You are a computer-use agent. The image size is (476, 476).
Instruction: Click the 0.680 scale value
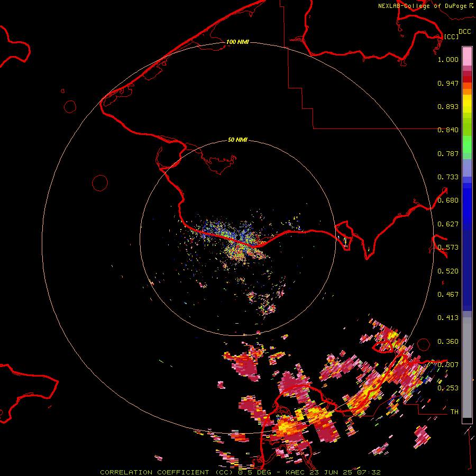(x=448, y=200)
